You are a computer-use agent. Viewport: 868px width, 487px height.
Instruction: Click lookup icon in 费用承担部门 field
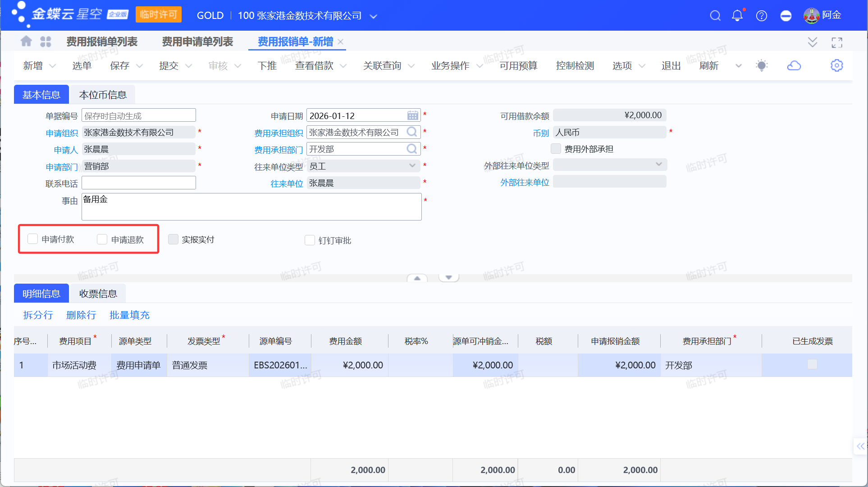412,149
